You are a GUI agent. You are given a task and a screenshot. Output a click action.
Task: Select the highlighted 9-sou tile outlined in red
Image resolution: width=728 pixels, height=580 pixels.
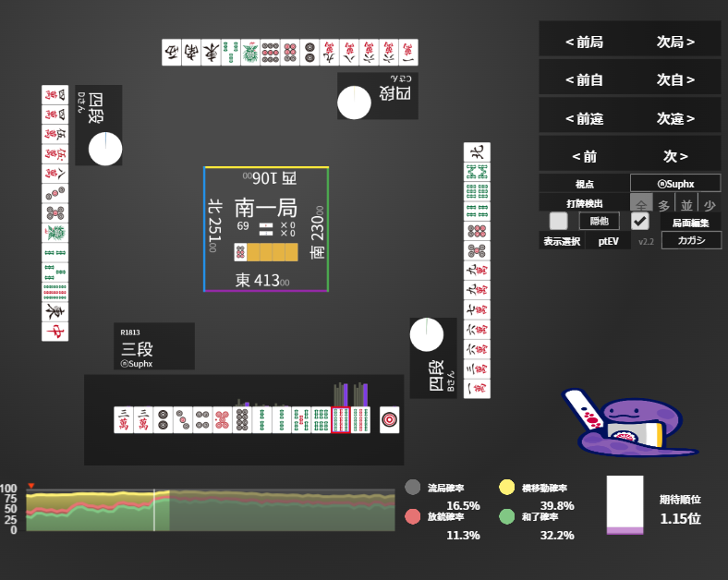coord(340,420)
